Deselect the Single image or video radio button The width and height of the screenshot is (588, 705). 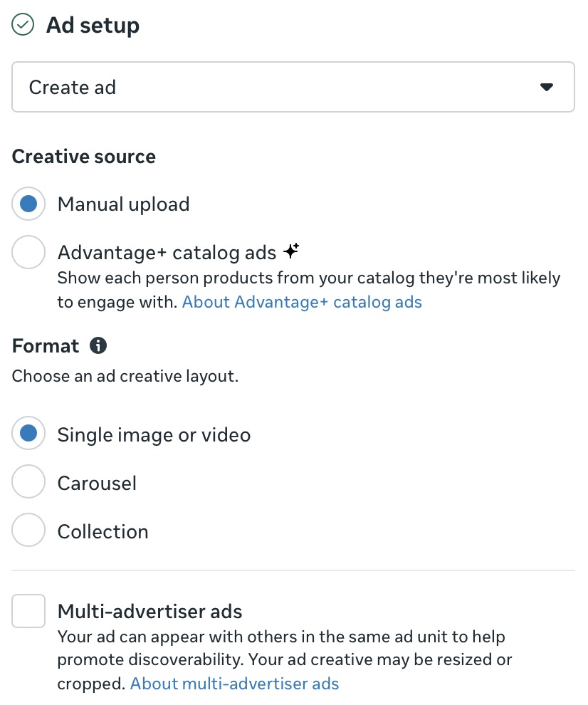[x=28, y=433]
